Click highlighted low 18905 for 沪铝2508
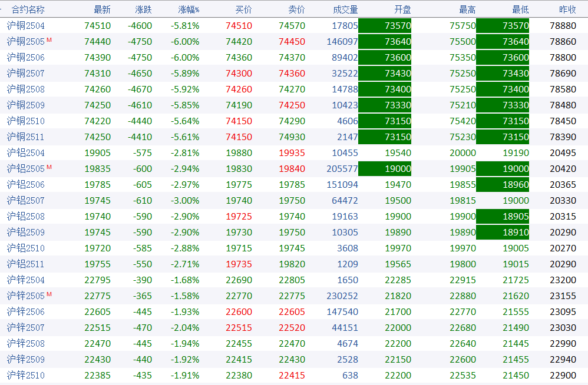588x385 pixels. pyautogui.click(x=503, y=217)
